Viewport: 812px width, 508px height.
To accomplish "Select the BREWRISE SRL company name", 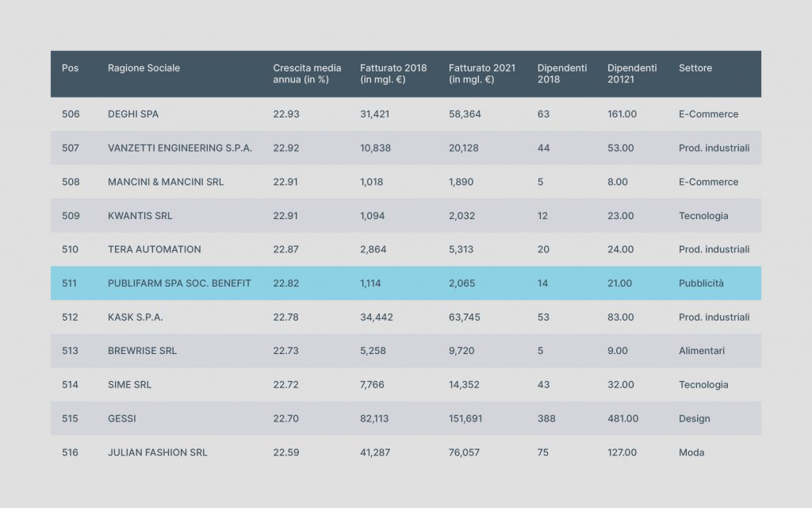I will [142, 351].
